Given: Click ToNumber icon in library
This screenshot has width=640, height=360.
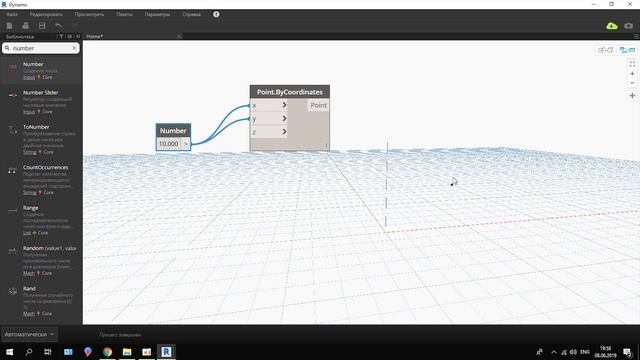Looking at the screenshot, I should (x=13, y=130).
